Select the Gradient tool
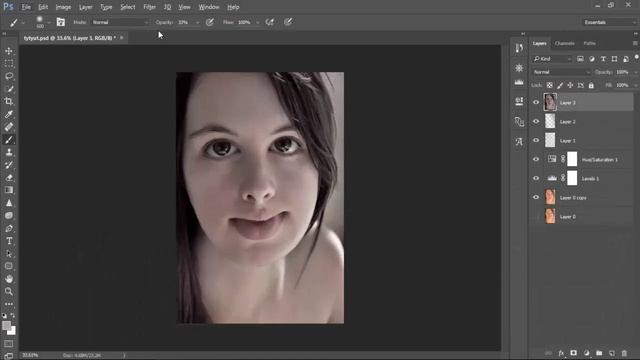The image size is (640, 360). (9, 190)
